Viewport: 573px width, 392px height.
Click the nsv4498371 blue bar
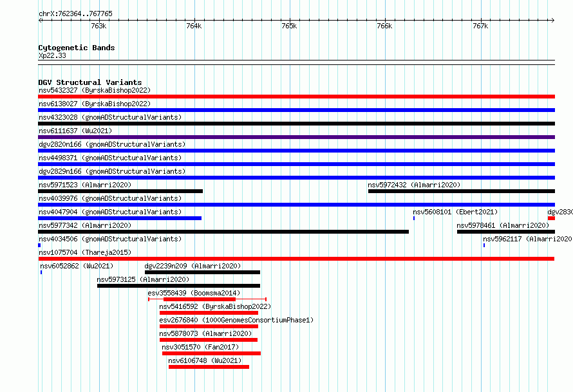click(296, 164)
